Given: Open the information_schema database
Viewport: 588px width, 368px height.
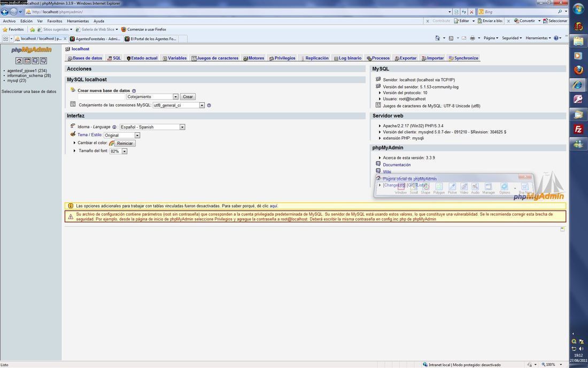Looking at the screenshot, I should click(x=29, y=75).
